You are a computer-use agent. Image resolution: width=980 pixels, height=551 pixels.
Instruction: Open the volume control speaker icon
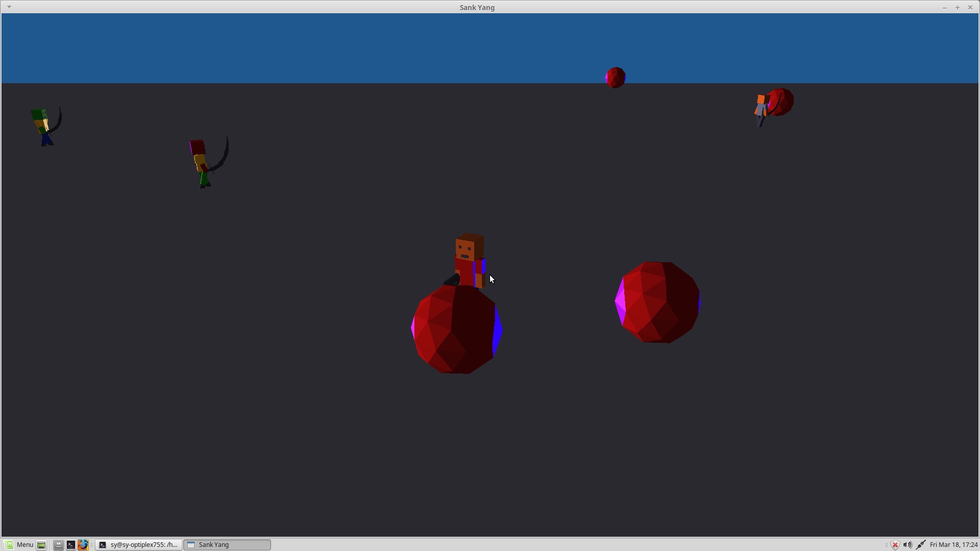click(908, 545)
